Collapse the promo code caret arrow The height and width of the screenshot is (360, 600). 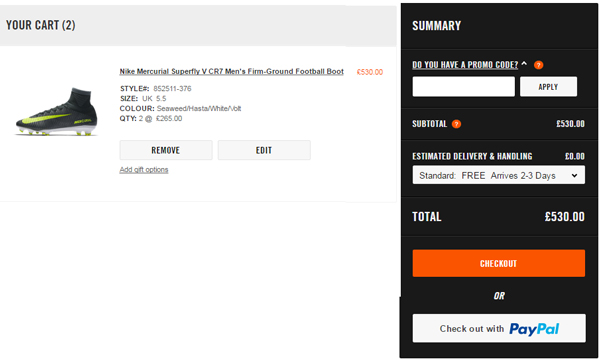(x=524, y=64)
